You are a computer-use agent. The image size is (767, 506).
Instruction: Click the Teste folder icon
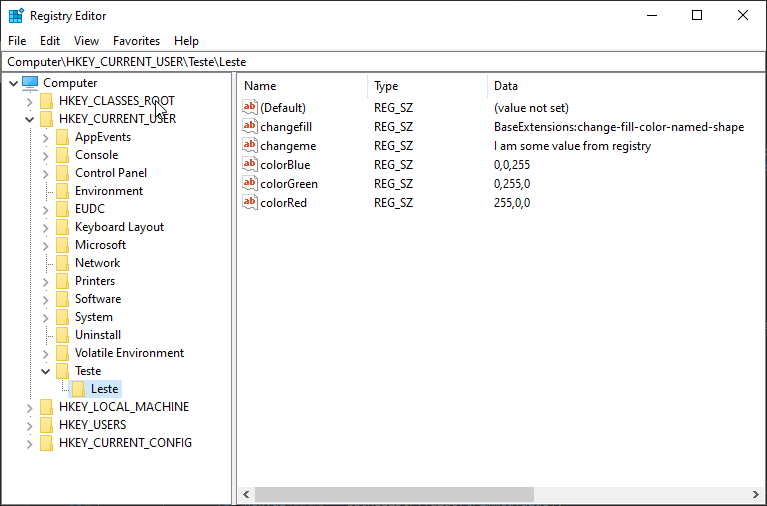[x=63, y=371]
